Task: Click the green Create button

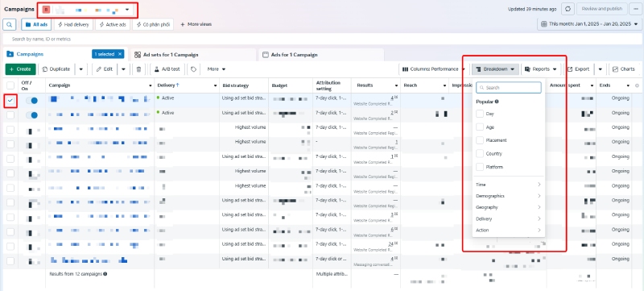Action: pyautogui.click(x=21, y=69)
